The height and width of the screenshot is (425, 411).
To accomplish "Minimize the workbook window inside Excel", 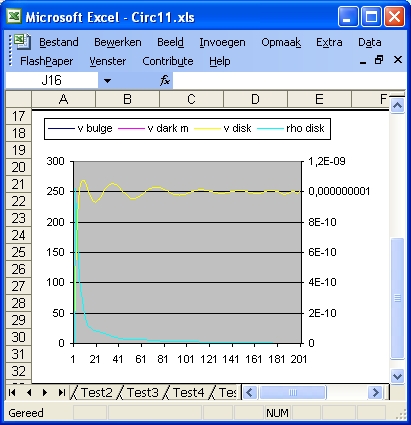I will [x=363, y=61].
